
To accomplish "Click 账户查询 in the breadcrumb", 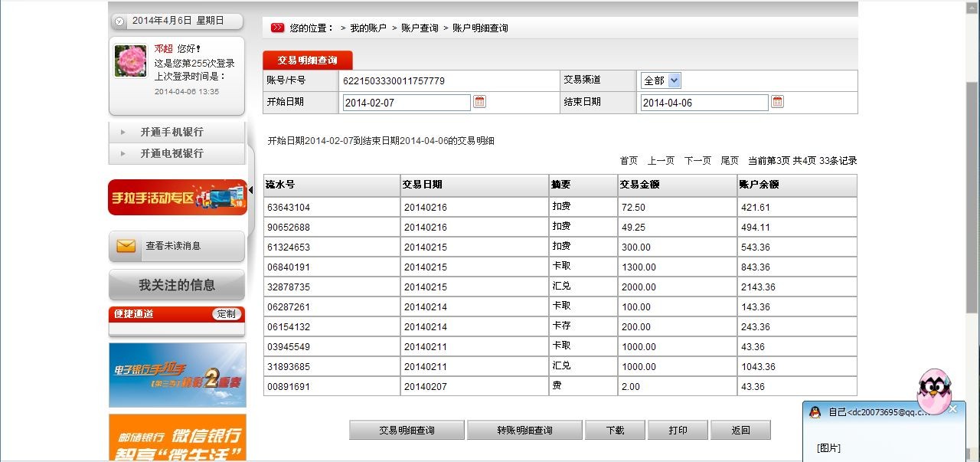I will click(420, 28).
